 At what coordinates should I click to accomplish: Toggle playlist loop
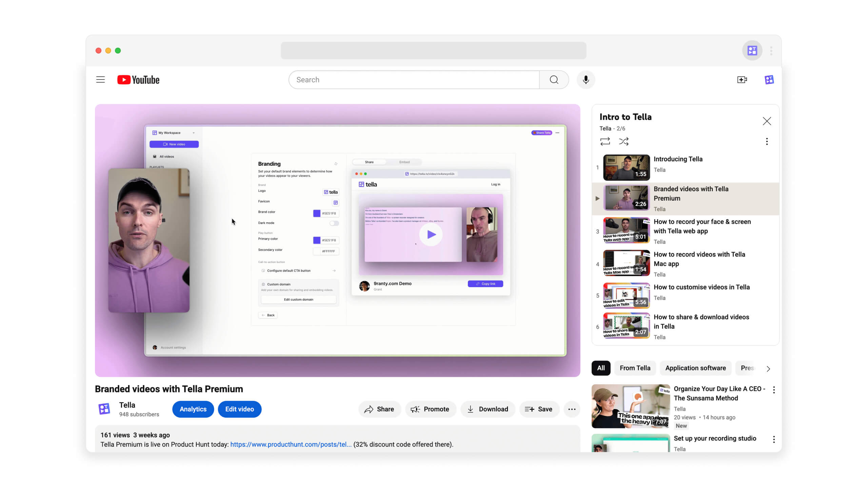coord(605,141)
